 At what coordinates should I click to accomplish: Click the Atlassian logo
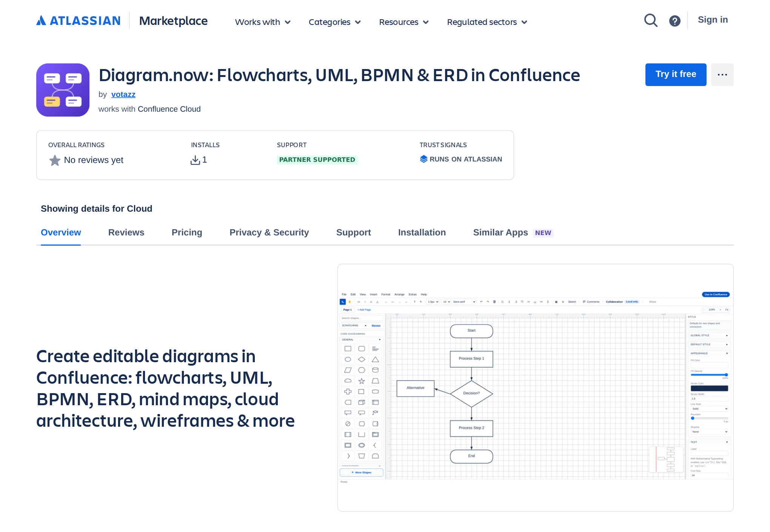[79, 21]
